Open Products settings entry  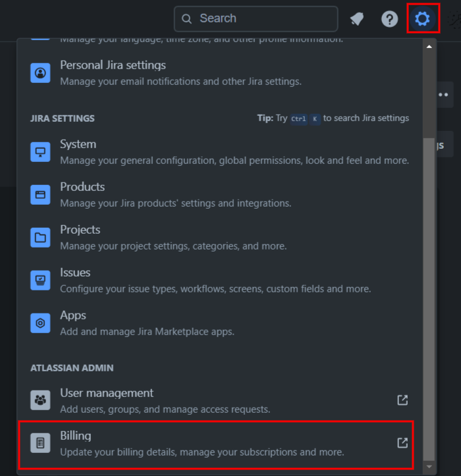[x=219, y=195]
